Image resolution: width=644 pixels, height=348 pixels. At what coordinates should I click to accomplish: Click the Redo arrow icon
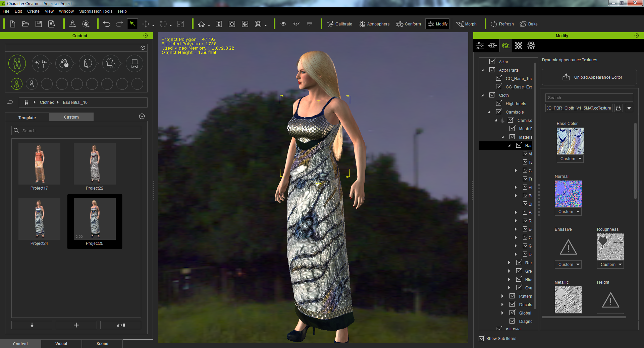(x=119, y=24)
